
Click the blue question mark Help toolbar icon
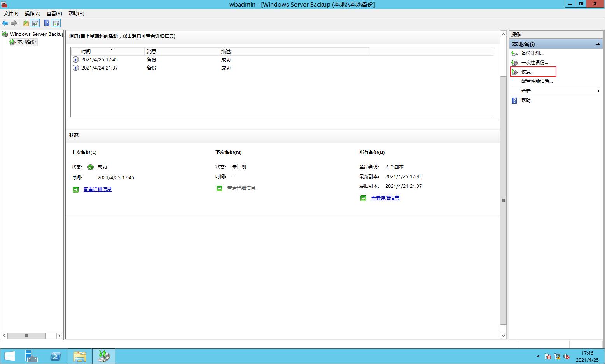click(x=47, y=23)
